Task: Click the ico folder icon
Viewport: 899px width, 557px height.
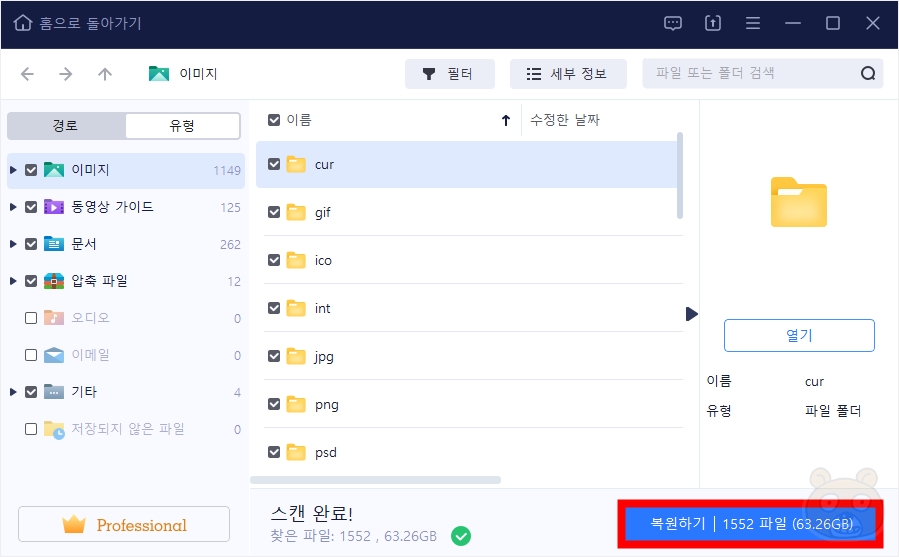Action: (x=296, y=260)
